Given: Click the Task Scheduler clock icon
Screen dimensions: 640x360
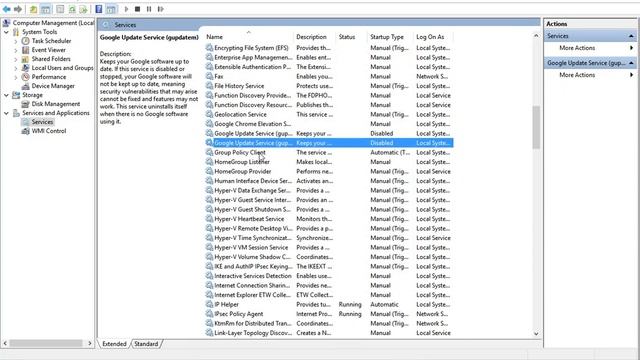Looking at the screenshot, I should coord(25,41).
